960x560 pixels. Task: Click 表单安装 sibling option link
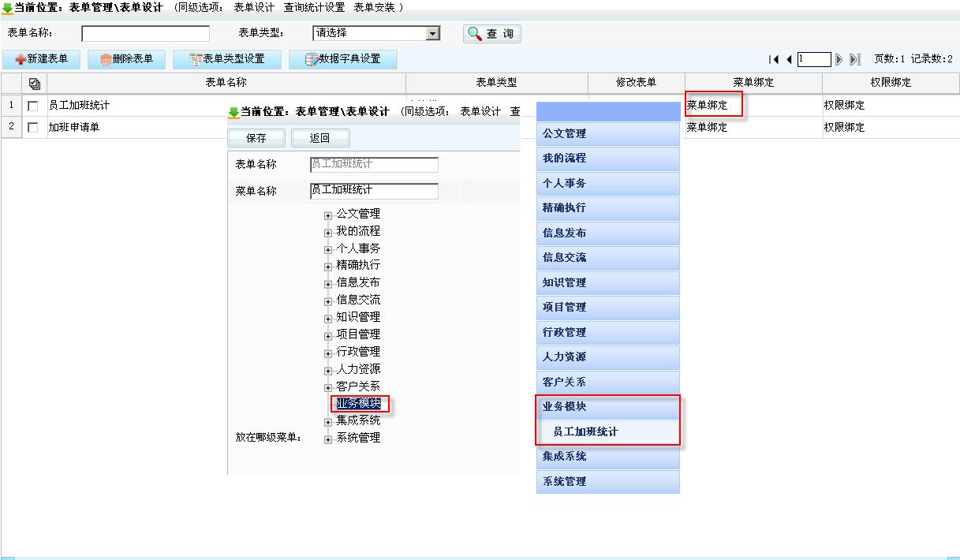[374, 7]
